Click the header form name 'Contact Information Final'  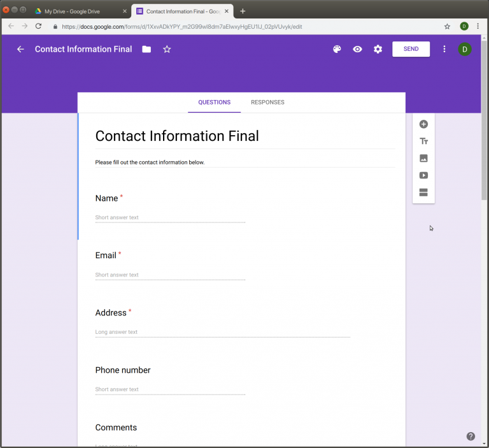click(x=83, y=49)
